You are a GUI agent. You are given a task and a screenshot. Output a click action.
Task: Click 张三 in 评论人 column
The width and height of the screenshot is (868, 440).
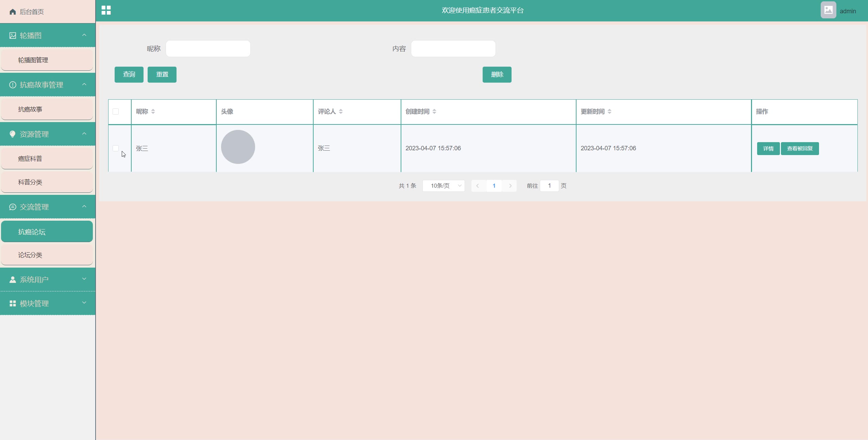tap(324, 148)
